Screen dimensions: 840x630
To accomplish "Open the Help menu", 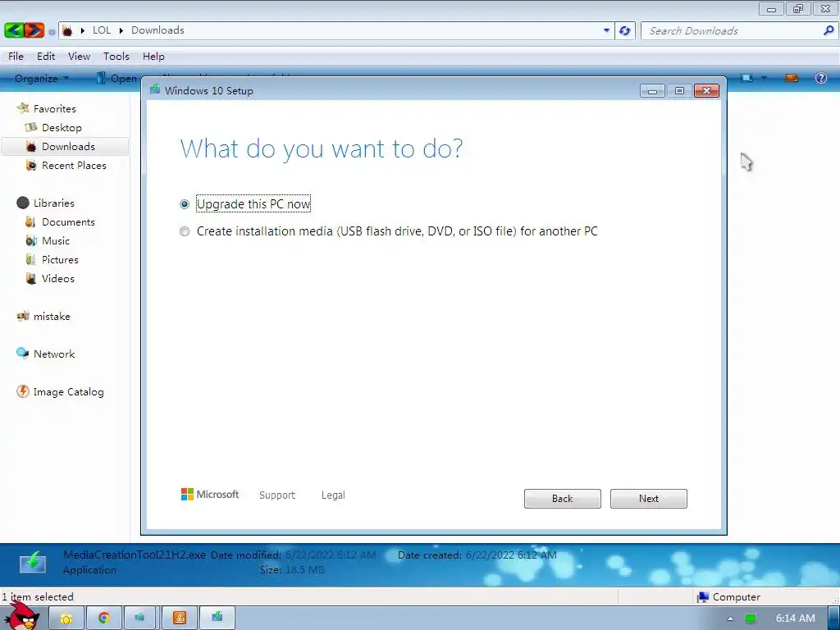I will [153, 57].
